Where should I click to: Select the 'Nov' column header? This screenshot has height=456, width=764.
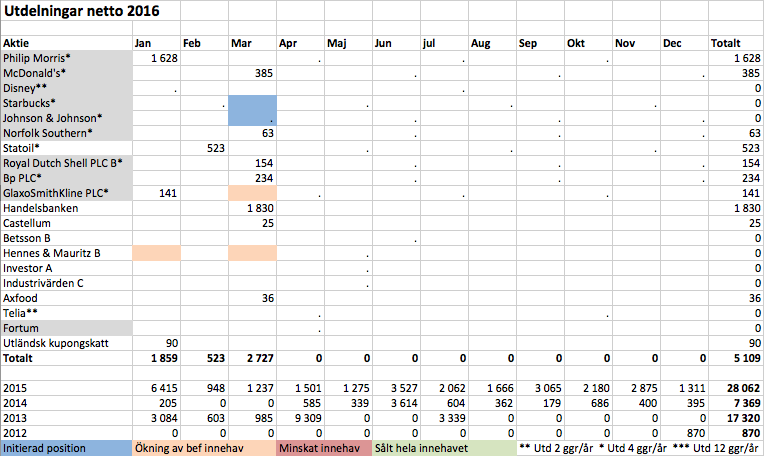636,43
